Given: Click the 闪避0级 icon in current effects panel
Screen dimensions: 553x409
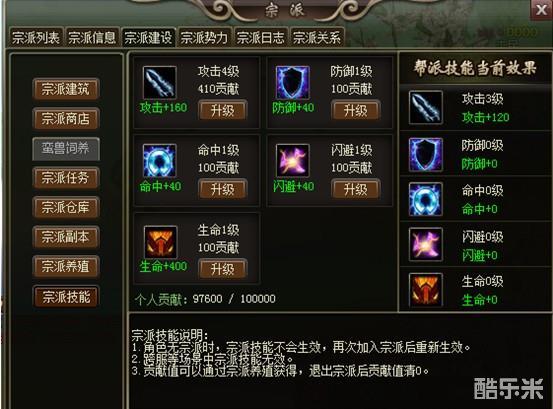Looking at the screenshot, I should click(x=426, y=244).
